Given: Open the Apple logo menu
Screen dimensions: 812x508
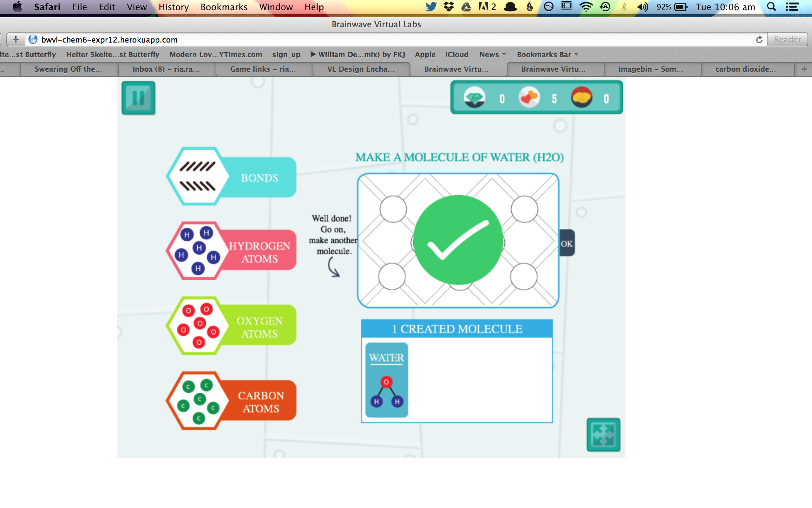Looking at the screenshot, I should [17, 7].
